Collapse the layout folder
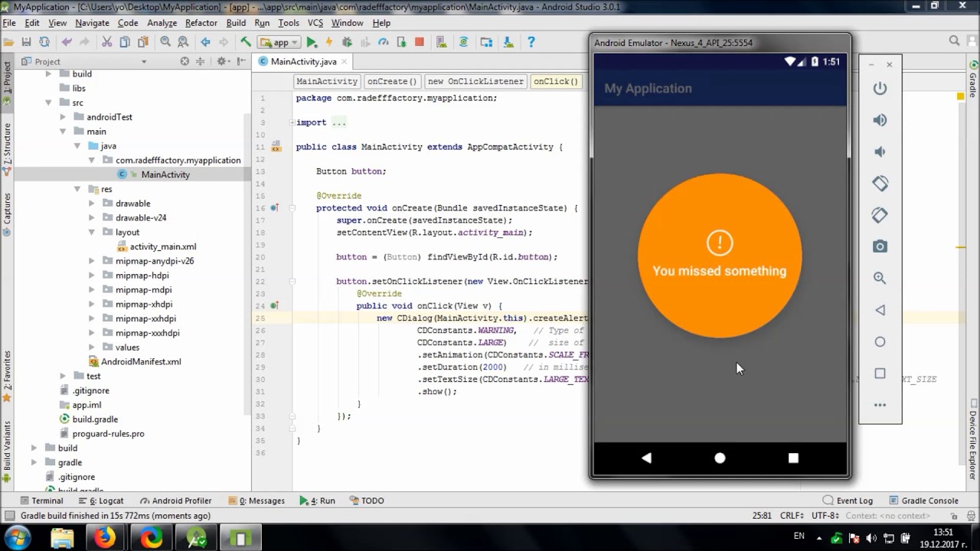Image resolution: width=980 pixels, height=551 pixels. 91,232
